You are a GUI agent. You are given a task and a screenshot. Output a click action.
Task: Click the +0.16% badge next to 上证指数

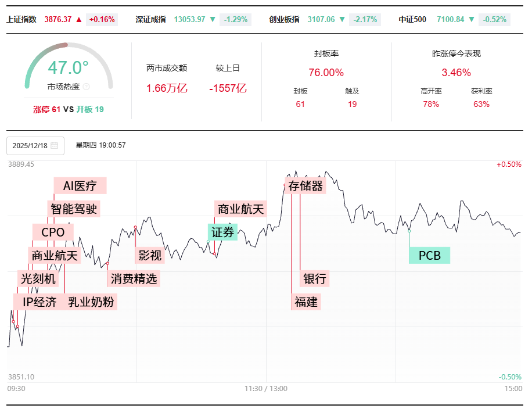tap(101, 19)
